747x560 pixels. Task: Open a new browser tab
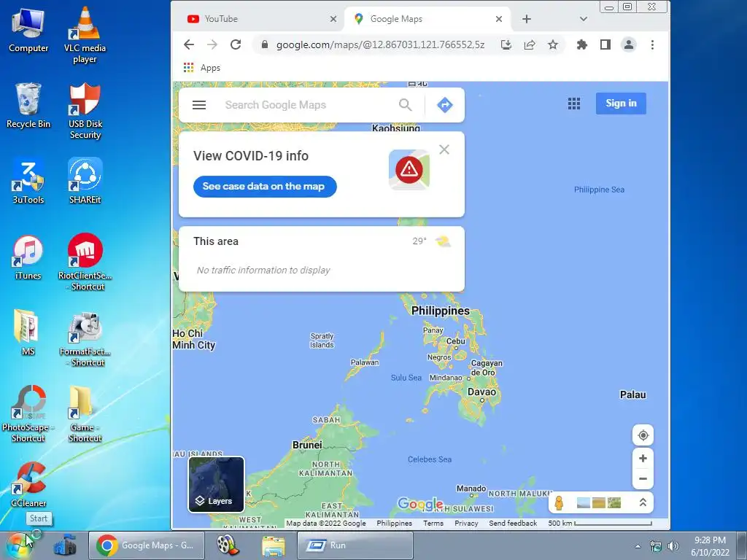[527, 19]
